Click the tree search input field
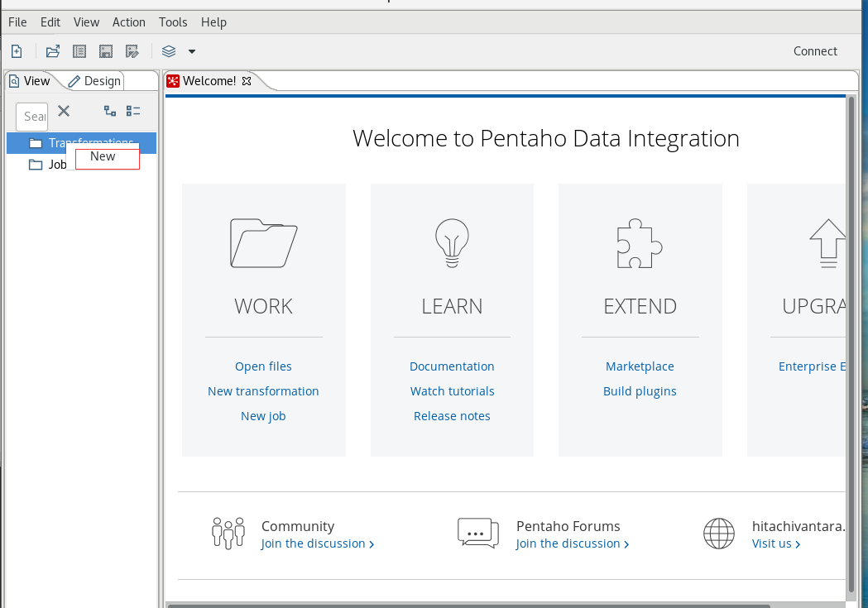 click(32, 116)
